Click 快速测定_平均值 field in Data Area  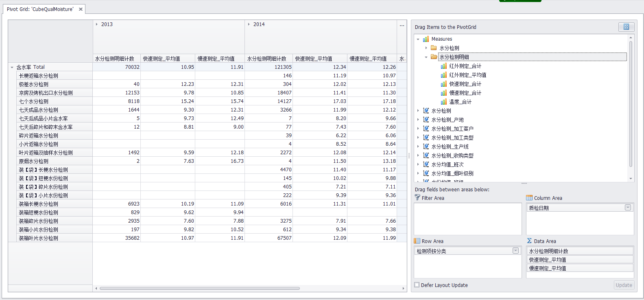click(580, 260)
